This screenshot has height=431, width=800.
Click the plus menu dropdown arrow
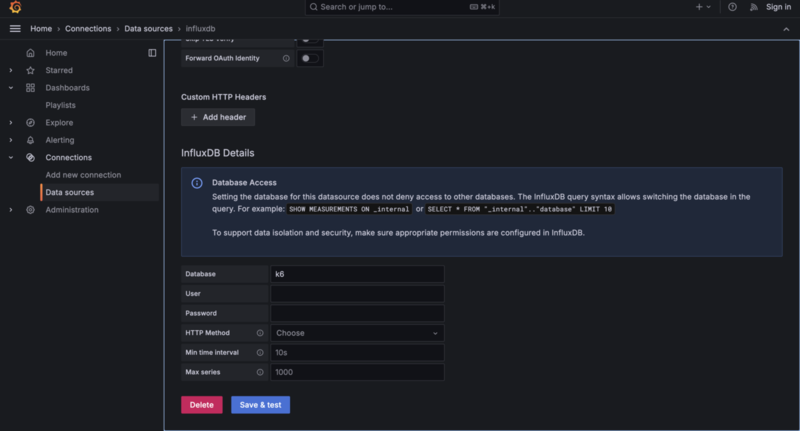[x=709, y=7]
